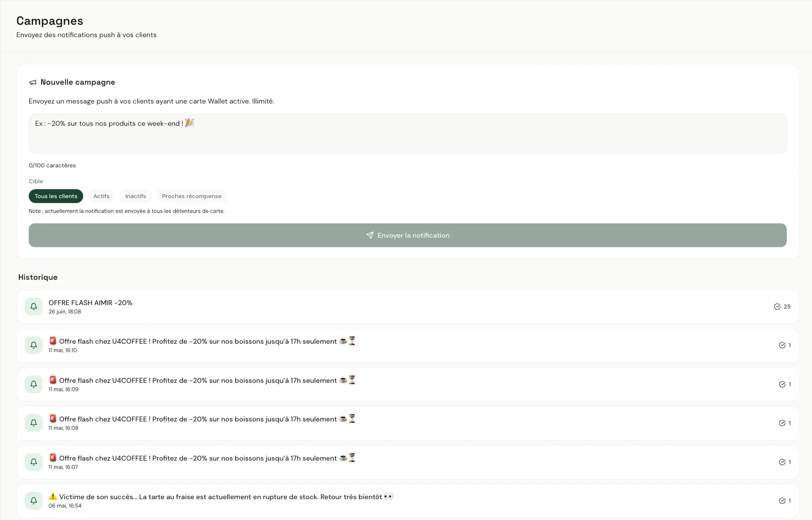Click the Victime de son succès message
Viewport: 812px width, 520px height.
point(221,497)
